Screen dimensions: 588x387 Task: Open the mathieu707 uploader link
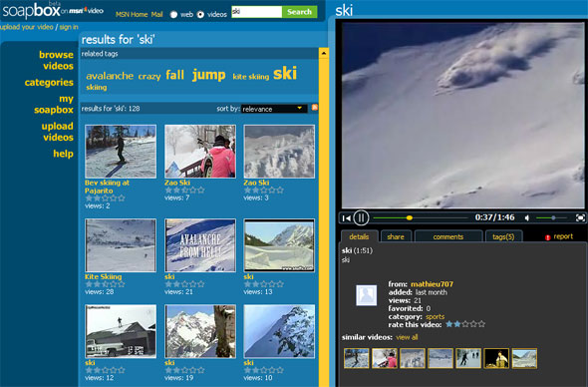click(x=432, y=284)
